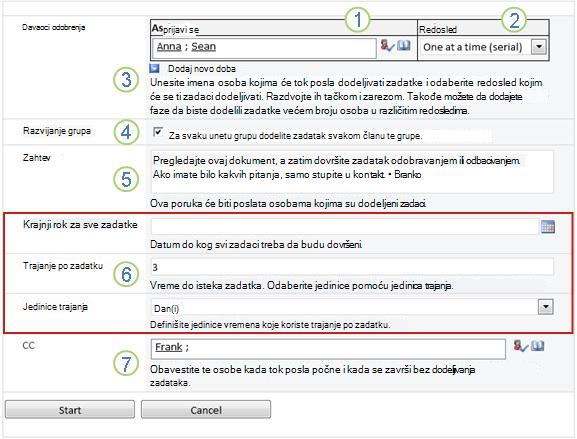Click the Razvijanje grupa label
The image size is (577, 439).
tap(57, 131)
